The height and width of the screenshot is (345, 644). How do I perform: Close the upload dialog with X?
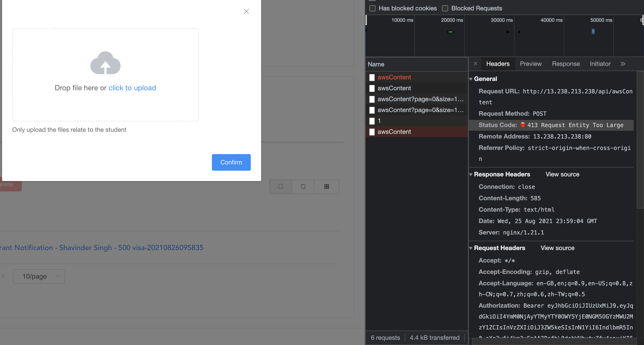[x=246, y=11]
